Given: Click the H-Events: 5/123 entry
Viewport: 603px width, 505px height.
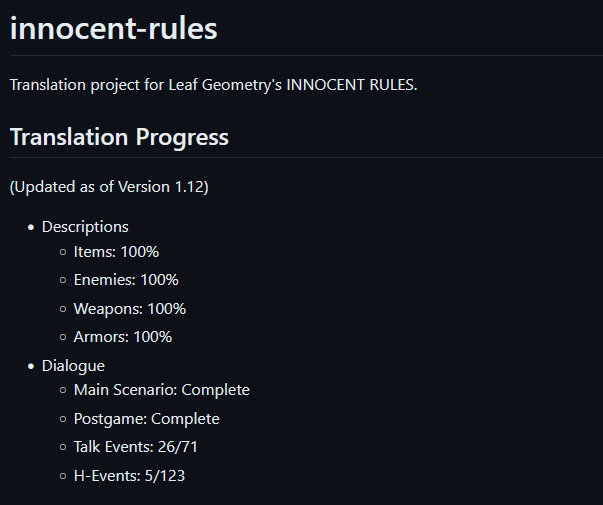Looking at the screenshot, I should [x=129, y=476].
